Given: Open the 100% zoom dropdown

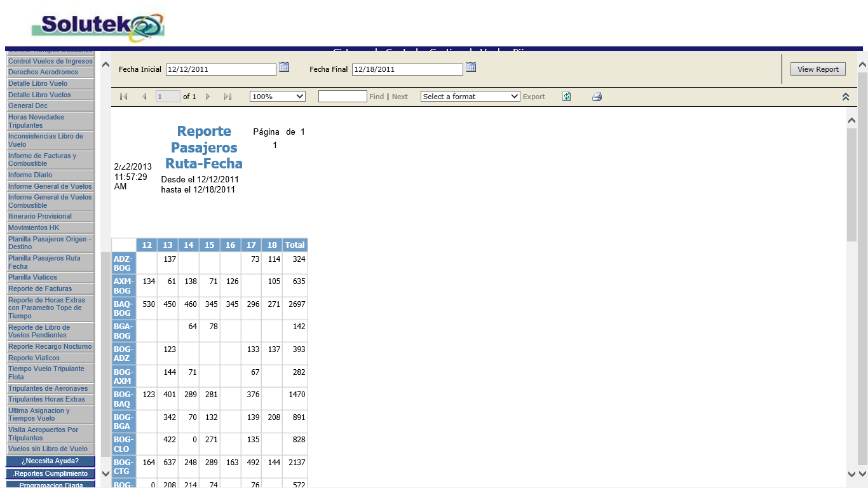Looking at the screenshot, I should 278,97.
